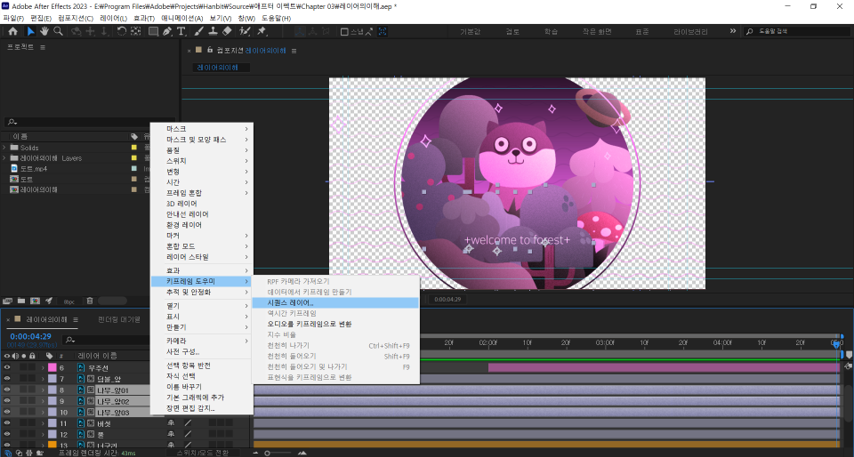Delete selected project item with trash icon
854x457 pixels.
pos(90,301)
